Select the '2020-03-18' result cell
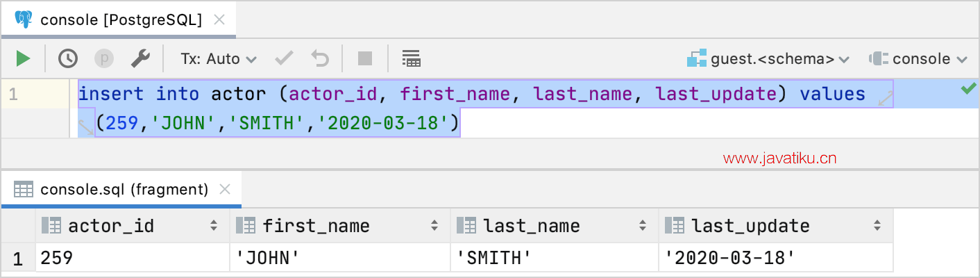 775,259
